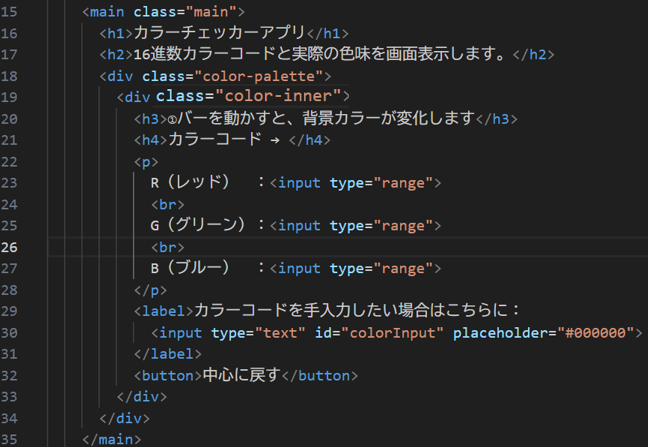648x447 pixels.
Task: Click the id="colorInput" attribute
Action: (x=379, y=333)
